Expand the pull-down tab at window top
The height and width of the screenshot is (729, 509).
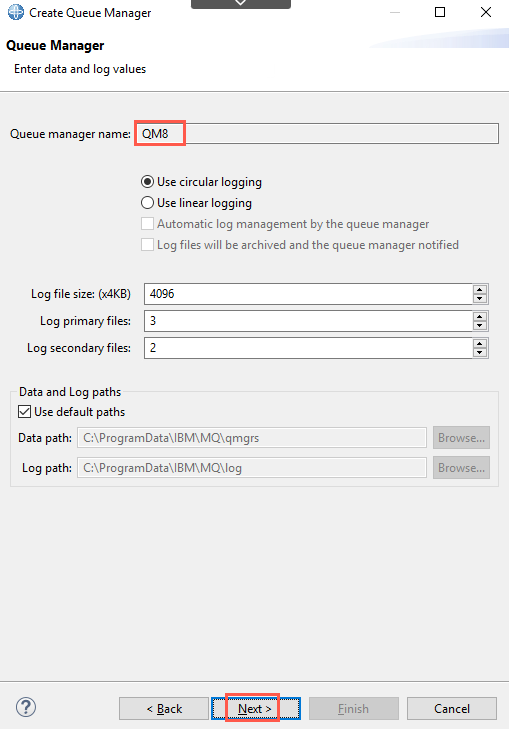pyautogui.click(x=241, y=4)
